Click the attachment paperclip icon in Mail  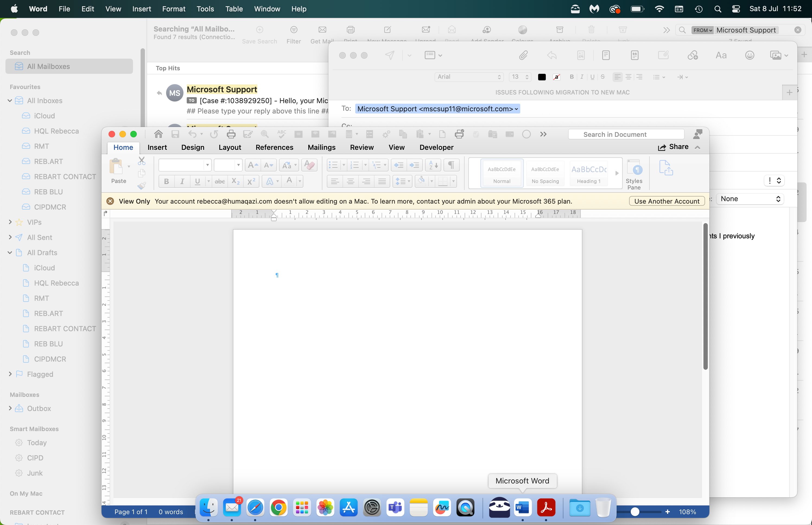pos(524,55)
